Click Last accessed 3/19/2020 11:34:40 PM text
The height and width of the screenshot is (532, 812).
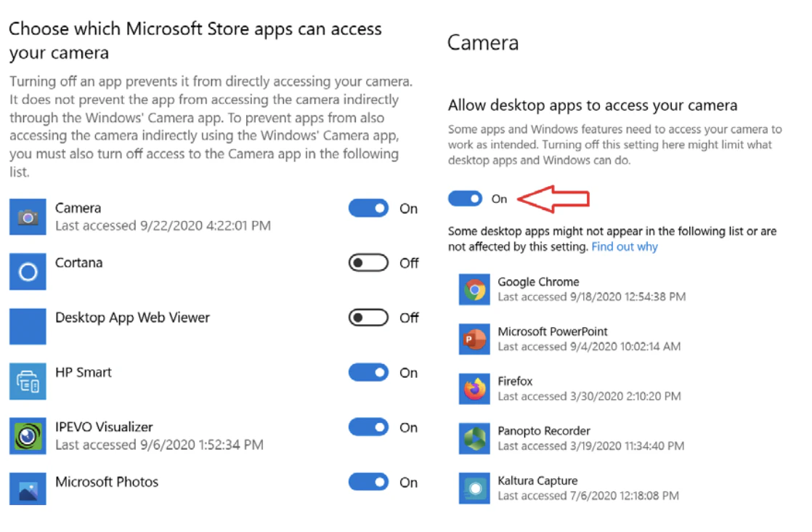(591, 446)
